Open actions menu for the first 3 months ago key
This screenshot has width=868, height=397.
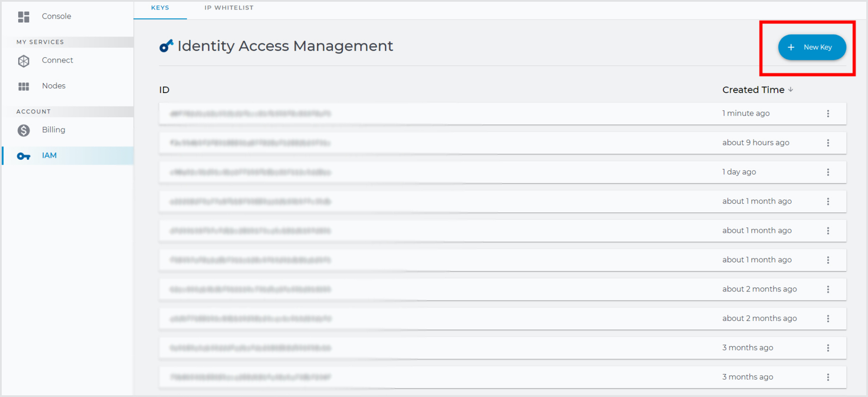point(828,347)
